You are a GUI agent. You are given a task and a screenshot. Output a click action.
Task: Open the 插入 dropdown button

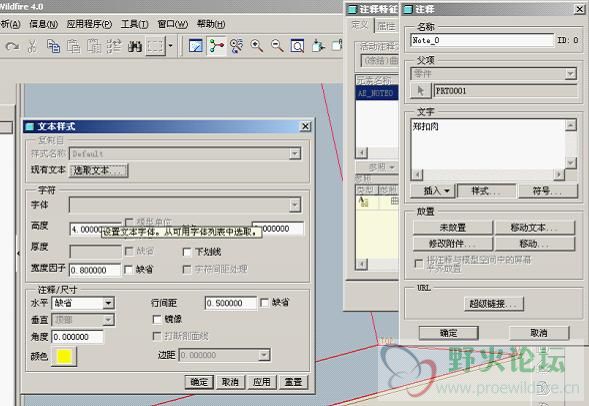pyautogui.click(x=433, y=191)
